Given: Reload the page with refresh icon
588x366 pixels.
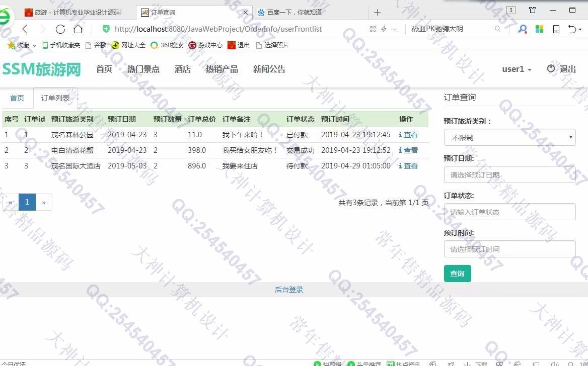Looking at the screenshot, I should click(x=60, y=29).
